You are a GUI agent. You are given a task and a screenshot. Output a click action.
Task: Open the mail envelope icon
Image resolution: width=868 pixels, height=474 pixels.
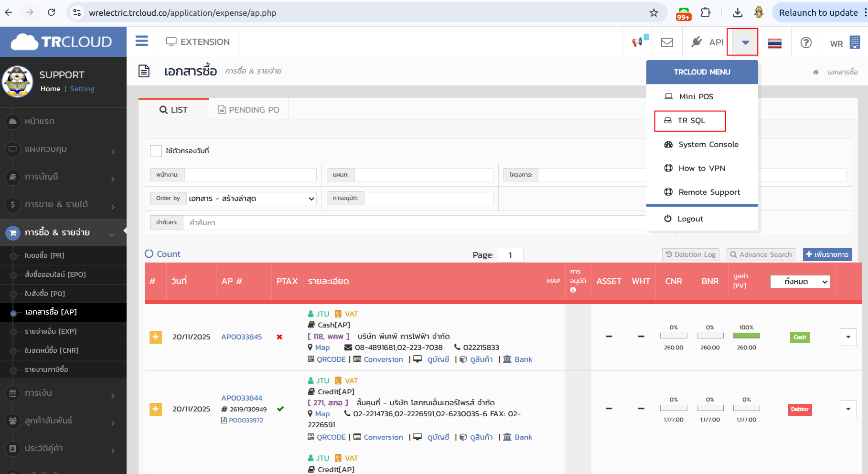(667, 42)
